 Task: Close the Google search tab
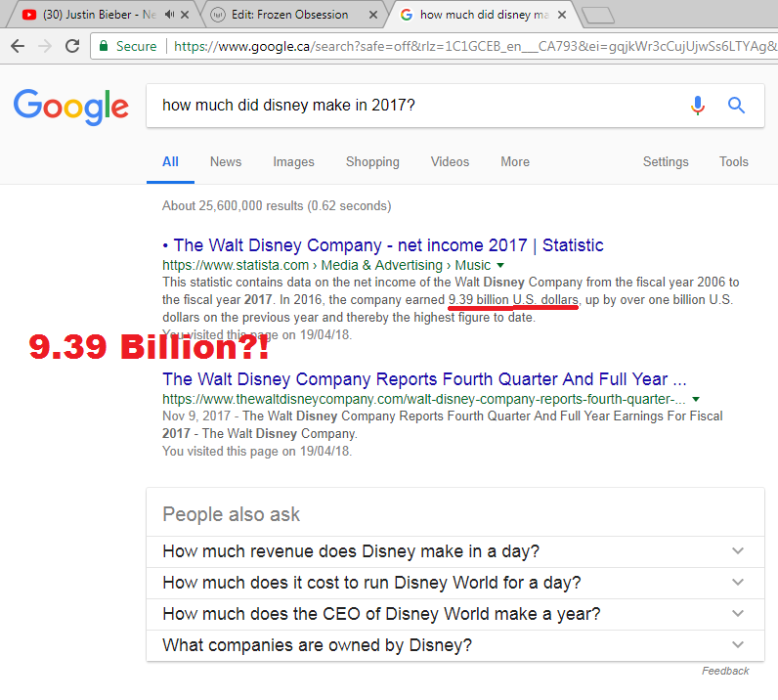[x=562, y=15]
